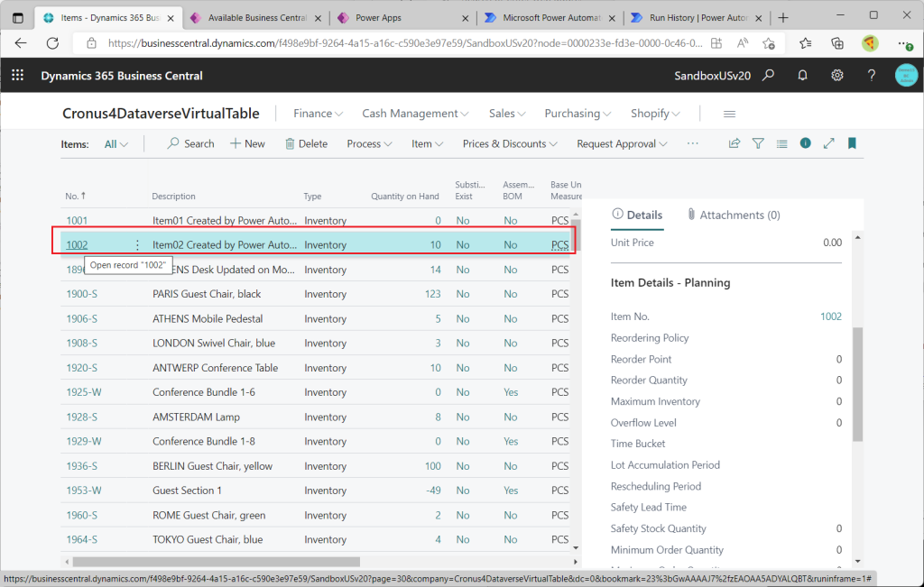The height and width of the screenshot is (587, 924).
Task: Click the browser address bar URL
Action: tap(405, 43)
